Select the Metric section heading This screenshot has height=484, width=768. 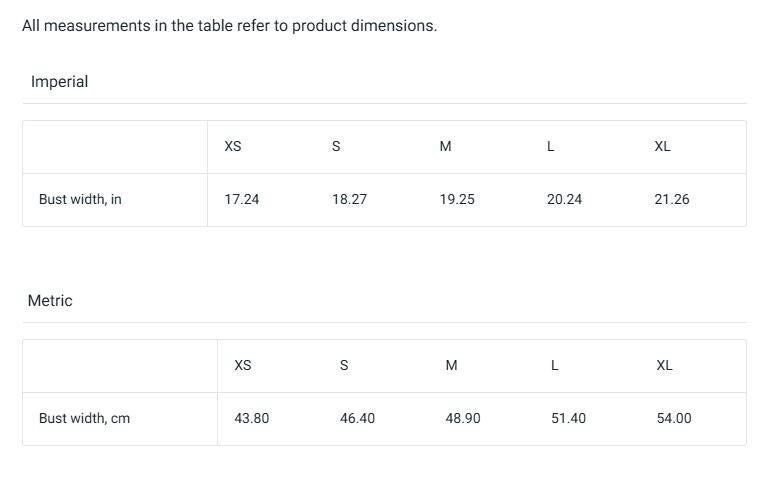click(50, 301)
